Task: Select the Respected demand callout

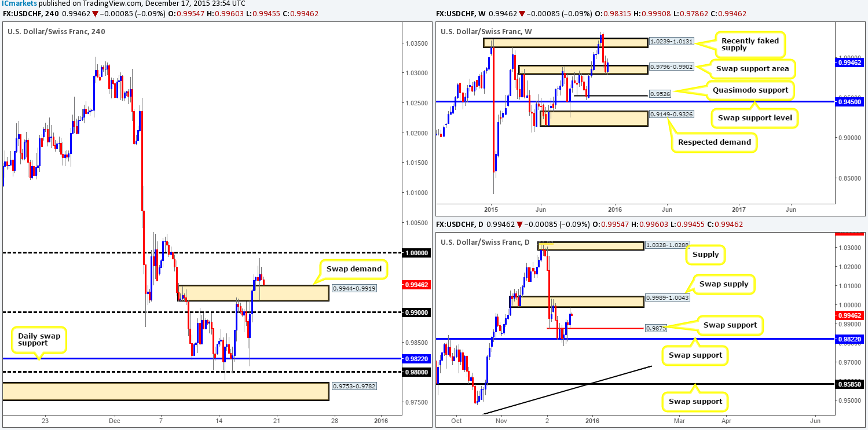Action: click(713, 142)
